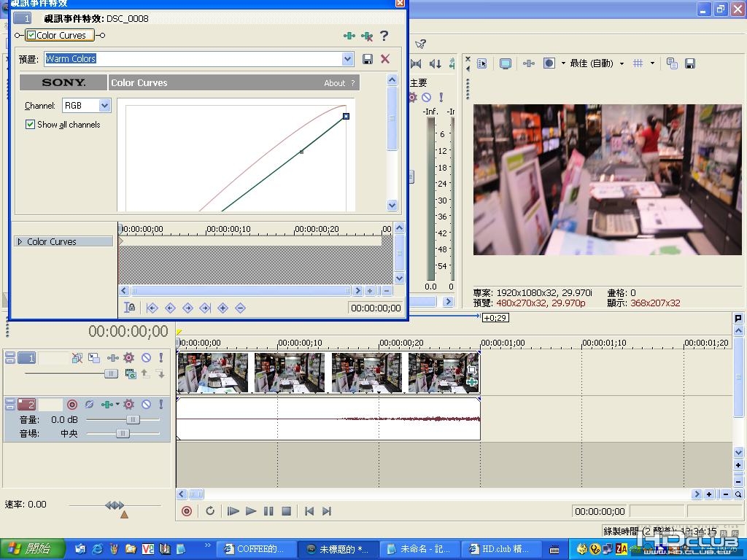This screenshot has width=747, height=560.
Task: Copy preview snapshot to clipboard
Action: (x=672, y=63)
